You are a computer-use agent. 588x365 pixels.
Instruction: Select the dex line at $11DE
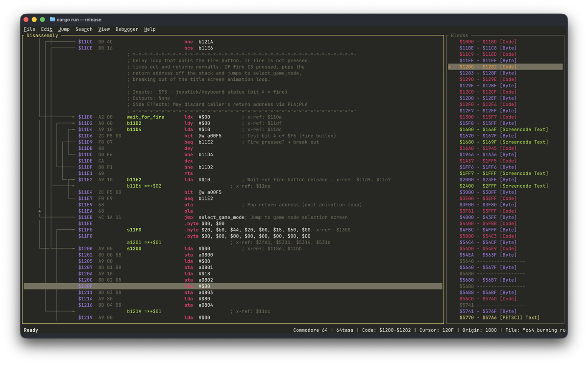click(233, 161)
